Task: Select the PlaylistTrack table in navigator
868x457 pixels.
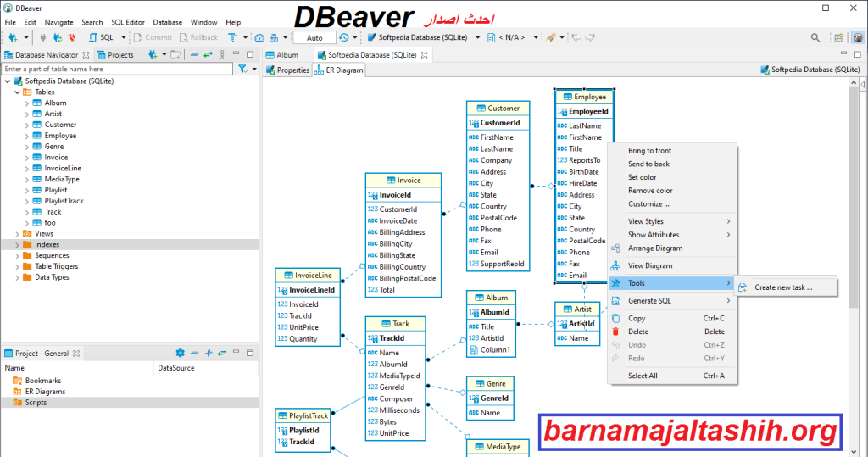Action: [x=64, y=201]
